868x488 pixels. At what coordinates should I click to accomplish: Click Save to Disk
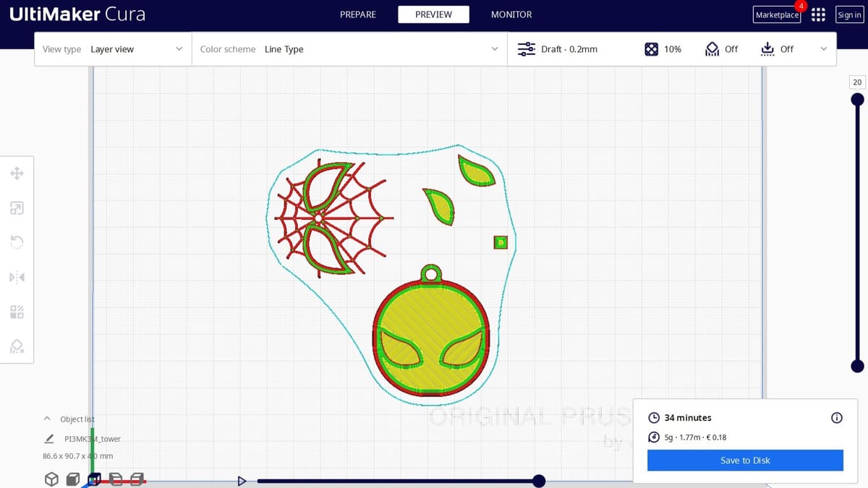745,461
